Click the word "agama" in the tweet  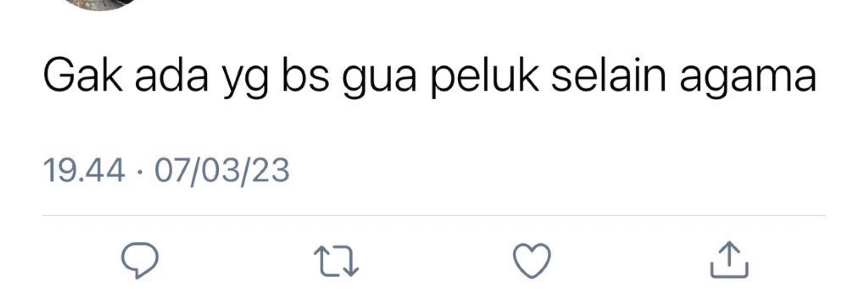click(x=748, y=78)
